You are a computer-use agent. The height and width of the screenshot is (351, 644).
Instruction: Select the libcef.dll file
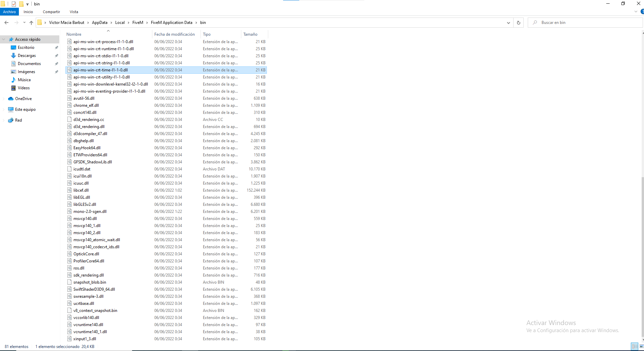click(81, 190)
